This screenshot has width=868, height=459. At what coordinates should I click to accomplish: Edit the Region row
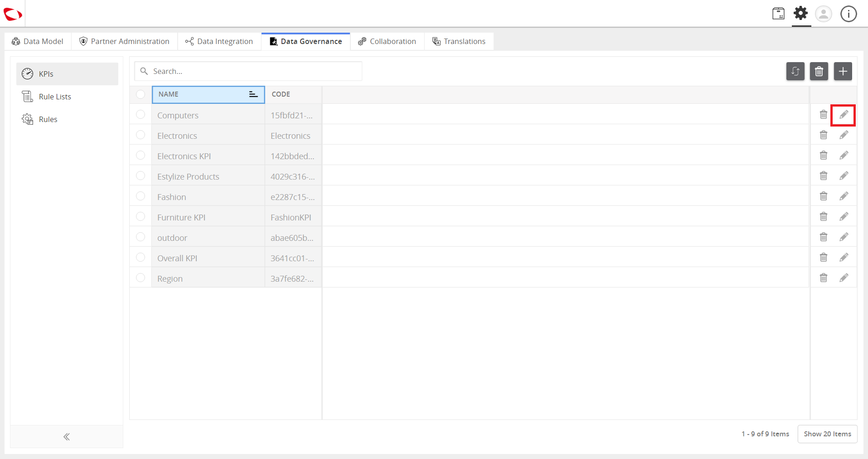click(844, 278)
